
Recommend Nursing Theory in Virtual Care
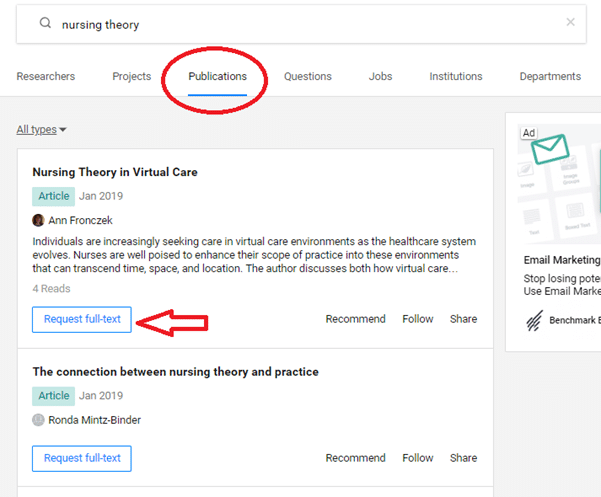(355, 319)
